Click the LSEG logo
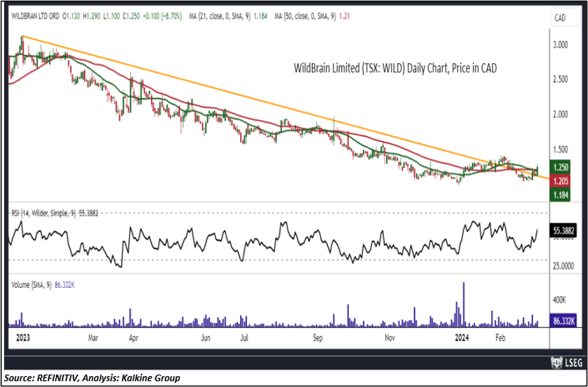Viewport: 588px width, 387px height. [568, 363]
